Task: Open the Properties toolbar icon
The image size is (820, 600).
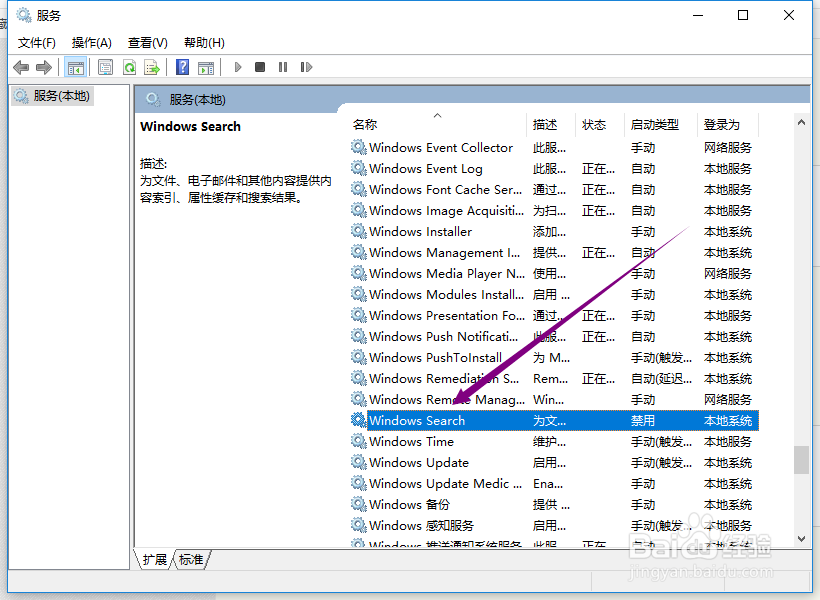Action: (x=106, y=67)
